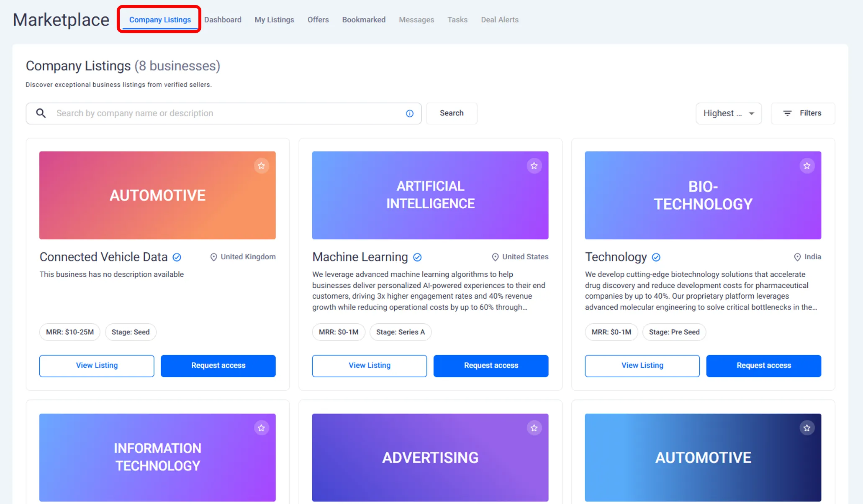
Task: Star the Information Technology listing card
Action: (261, 428)
